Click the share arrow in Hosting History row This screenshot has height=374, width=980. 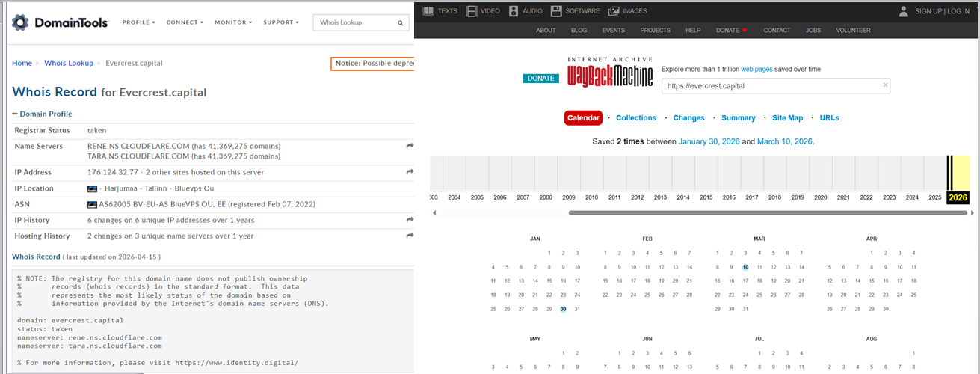tap(410, 236)
